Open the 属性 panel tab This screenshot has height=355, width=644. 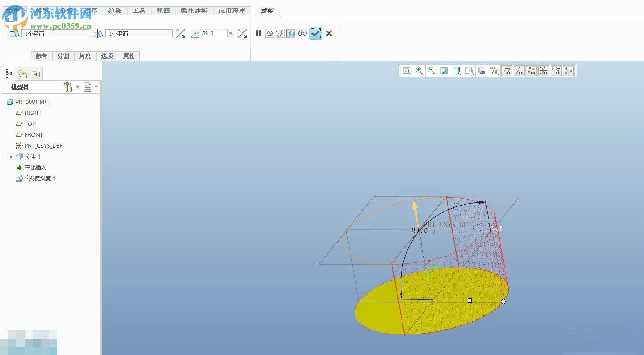tap(129, 56)
